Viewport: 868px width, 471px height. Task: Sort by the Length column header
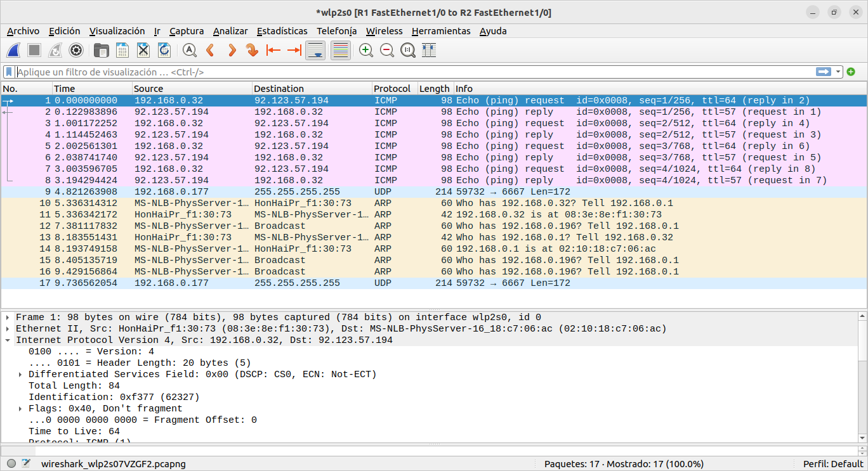point(435,89)
